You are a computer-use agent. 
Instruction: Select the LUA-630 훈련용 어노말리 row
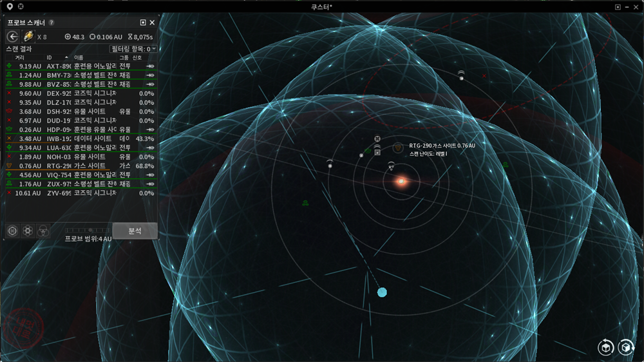(x=81, y=148)
